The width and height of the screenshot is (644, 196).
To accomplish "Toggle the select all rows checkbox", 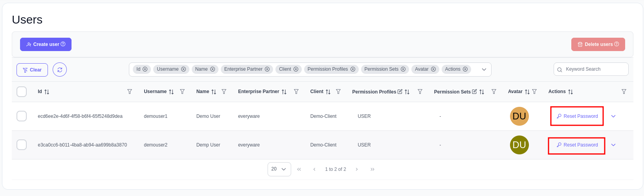I will (x=22, y=92).
